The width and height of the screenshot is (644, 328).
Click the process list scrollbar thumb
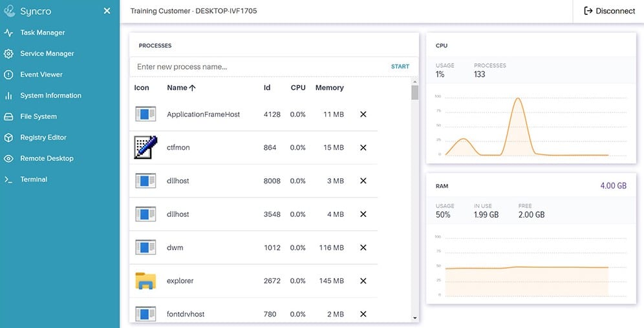[x=415, y=93]
